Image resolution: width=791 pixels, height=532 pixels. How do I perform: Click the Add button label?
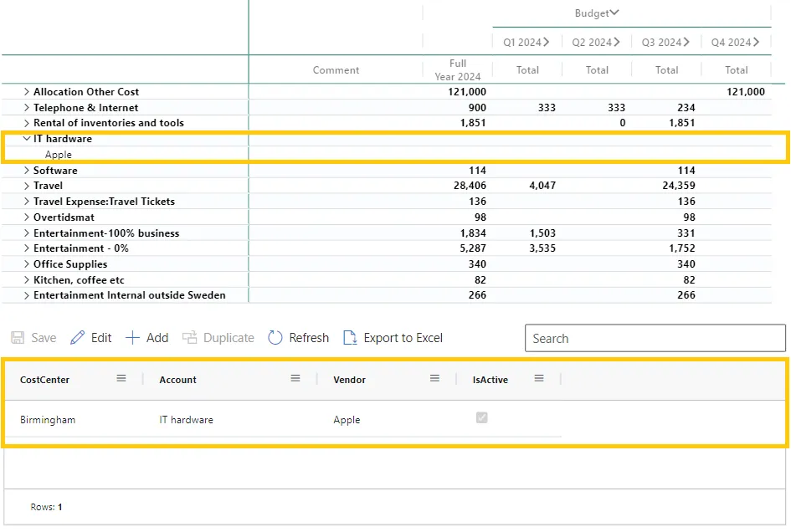tap(157, 338)
